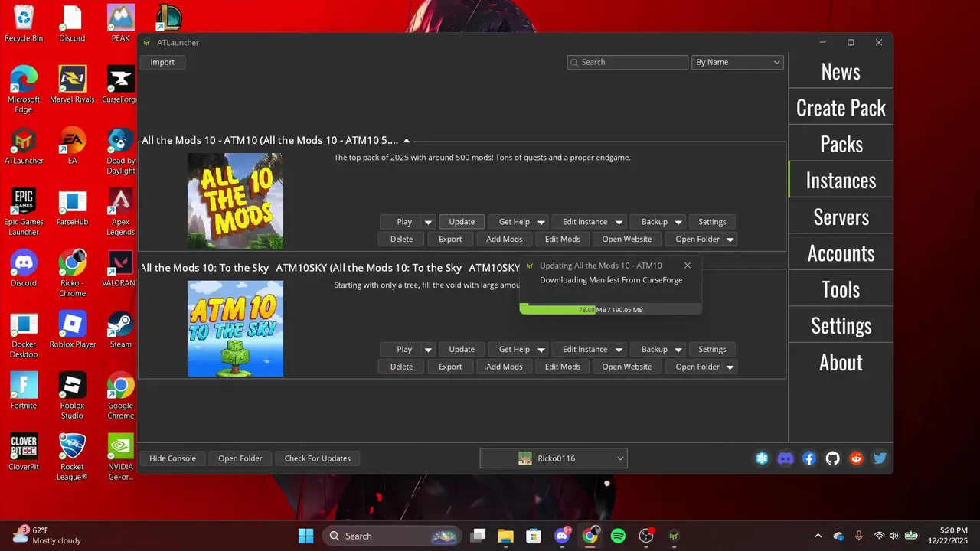
Task: Expand Get Help arrow for All the Mods 10
Action: click(541, 222)
